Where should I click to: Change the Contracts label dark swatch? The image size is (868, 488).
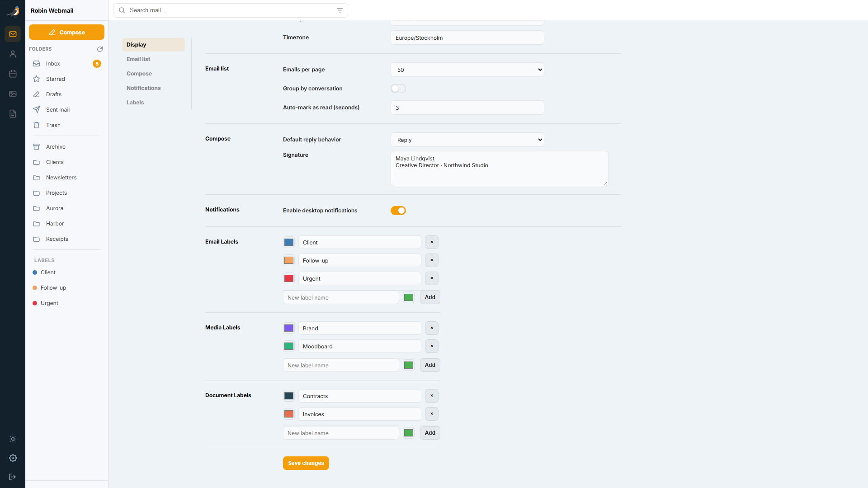(289, 396)
